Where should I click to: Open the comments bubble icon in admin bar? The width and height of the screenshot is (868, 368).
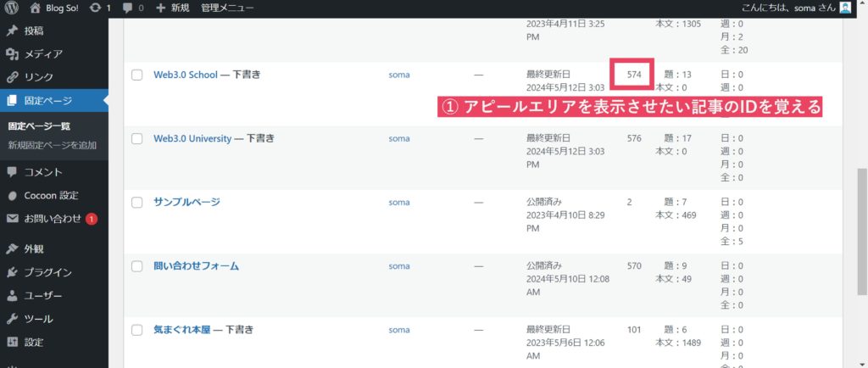click(x=128, y=8)
